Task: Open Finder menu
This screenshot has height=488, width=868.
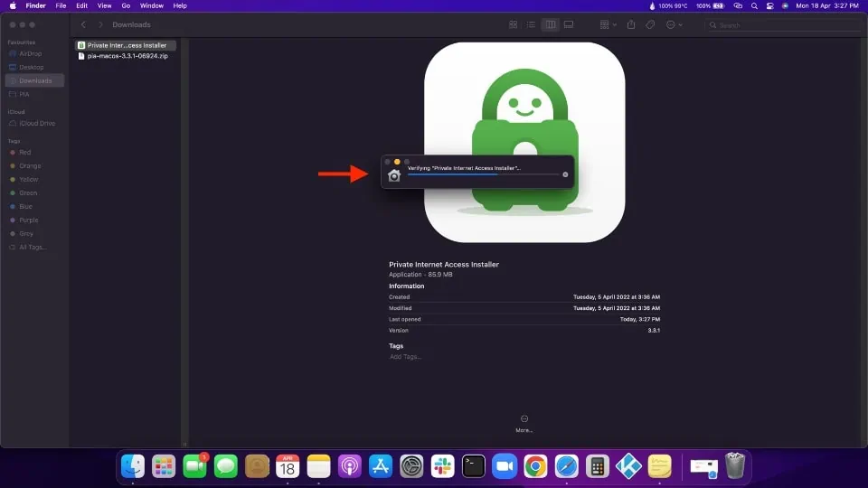Action: coord(36,5)
